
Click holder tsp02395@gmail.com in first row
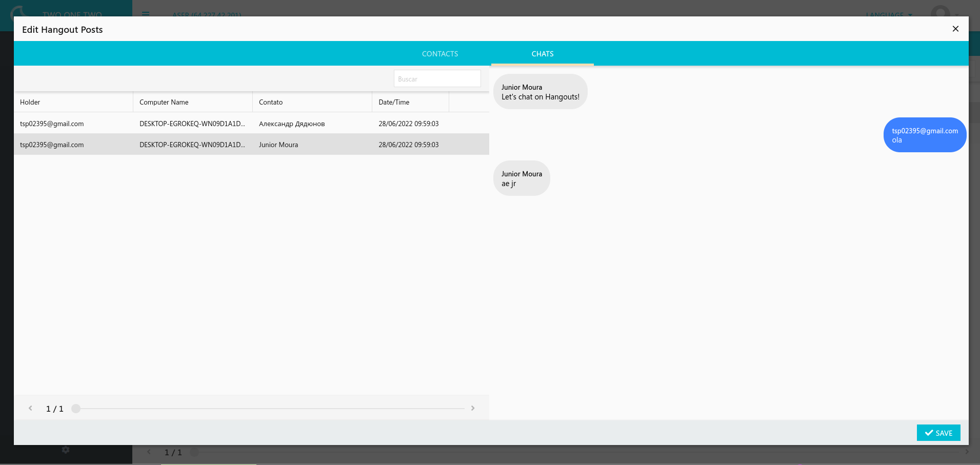(x=52, y=124)
